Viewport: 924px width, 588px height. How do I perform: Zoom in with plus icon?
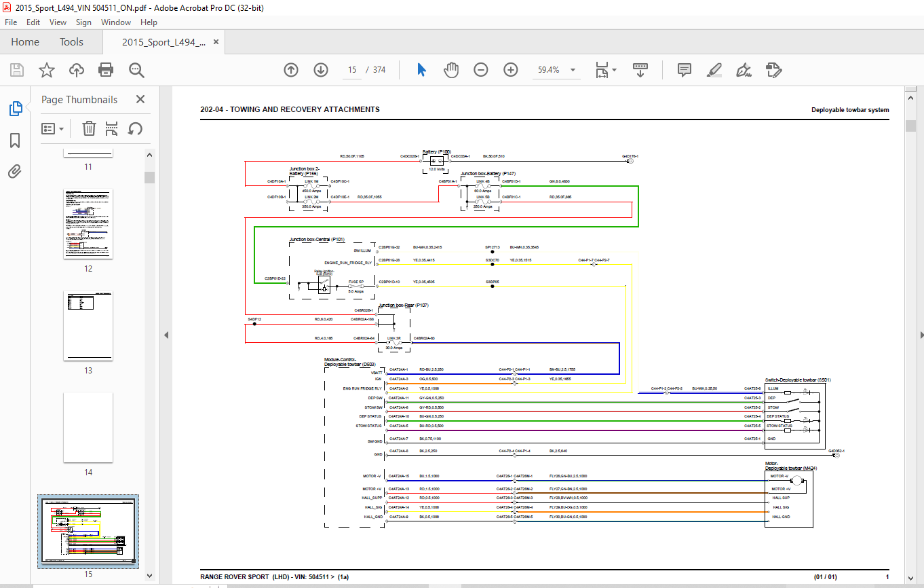[x=511, y=70]
